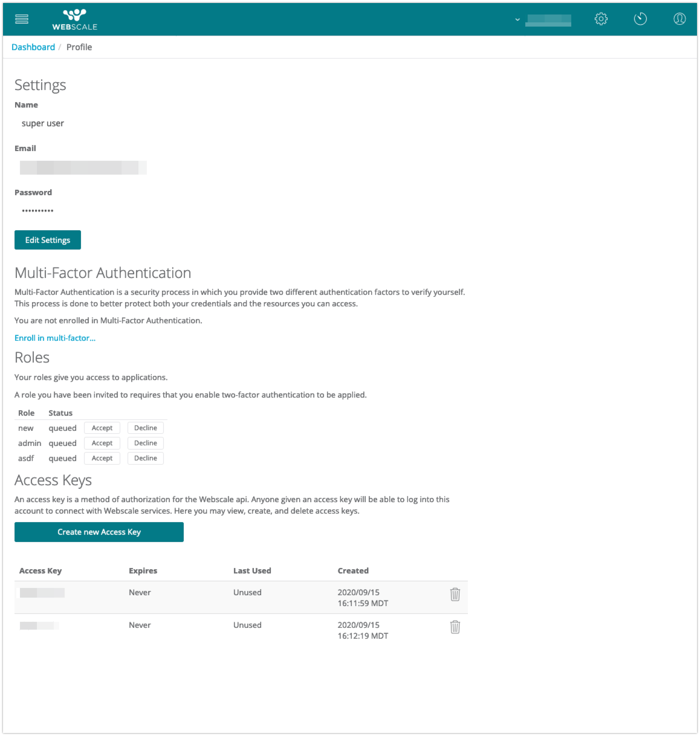The height and width of the screenshot is (736, 700).
Task: Open the activity clock icon in header
Action: (x=640, y=19)
